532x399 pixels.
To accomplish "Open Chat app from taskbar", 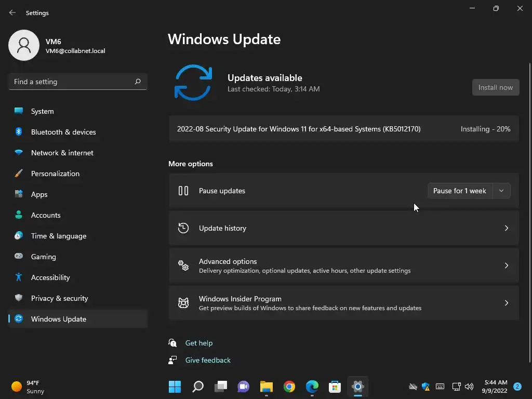I will (x=243, y=387).
